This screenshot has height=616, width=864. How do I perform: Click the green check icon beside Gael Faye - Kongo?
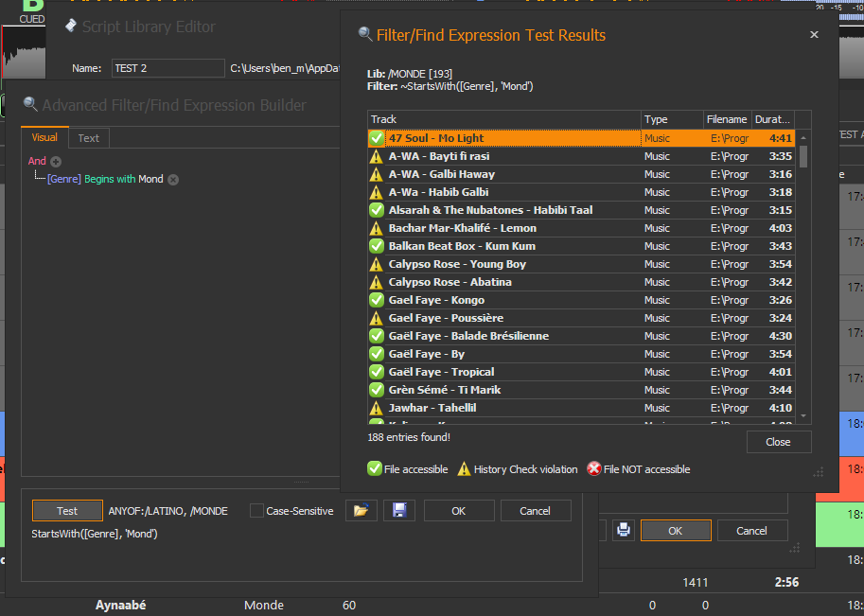point(376,300)
